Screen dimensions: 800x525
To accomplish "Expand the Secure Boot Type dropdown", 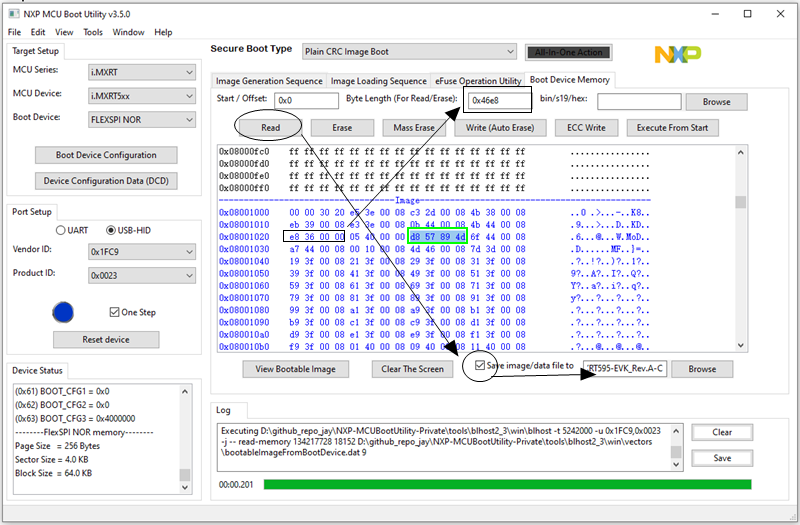I will pyautogui.click(x=409, y=52).
